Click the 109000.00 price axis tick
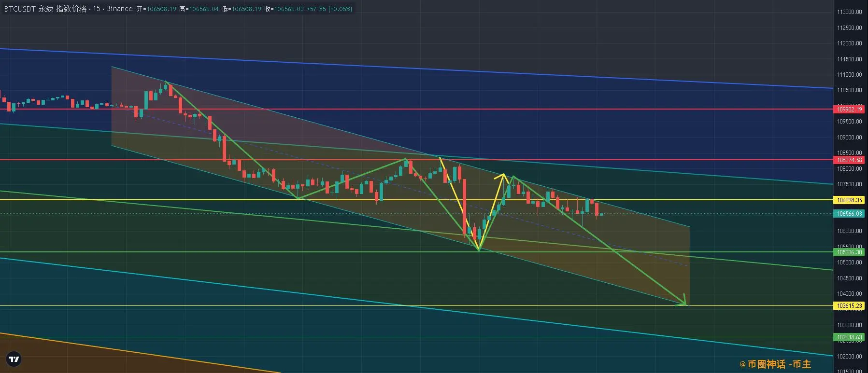This screenshot has width=868, height=373. pos(850,137)
